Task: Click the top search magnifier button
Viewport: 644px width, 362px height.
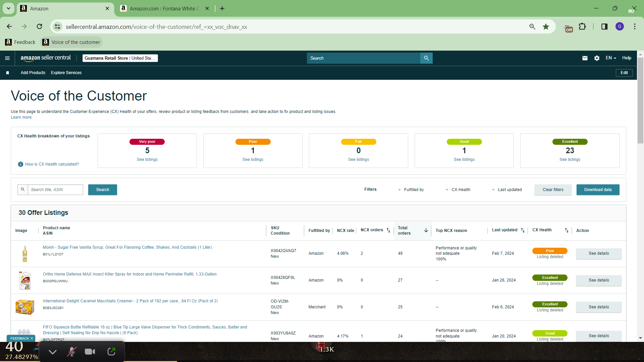Action: tap(426, 58)
